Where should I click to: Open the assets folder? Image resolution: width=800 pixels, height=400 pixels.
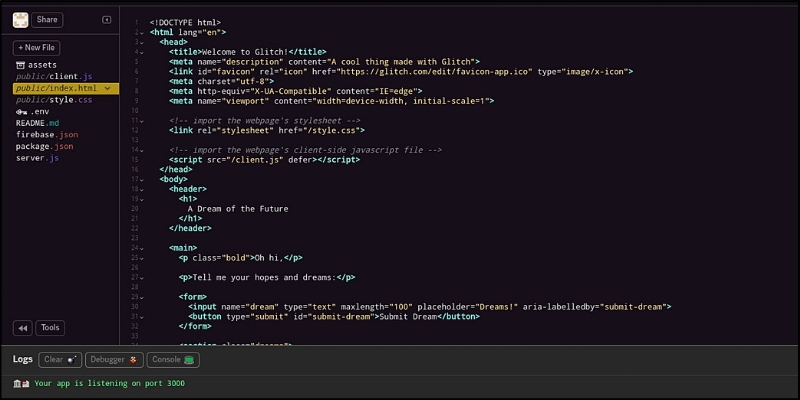pyautogui.click(x=36, y=65)
